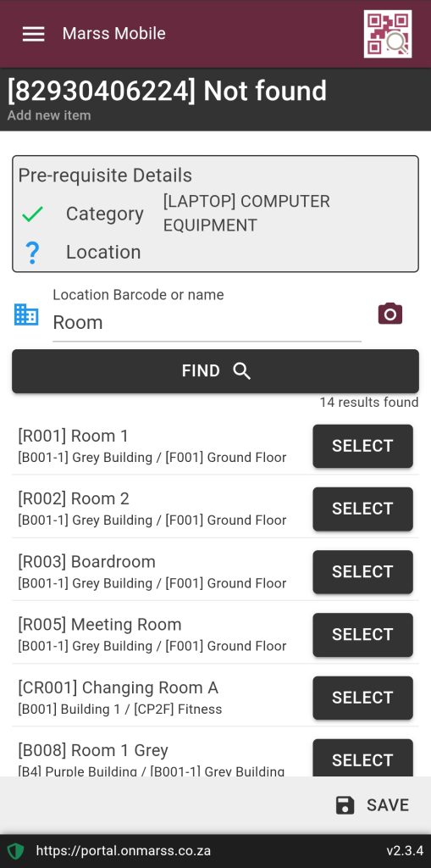Click the Marss Mobile title
The width and height of the screenshot is (431, 868).
tap(114, 33)
